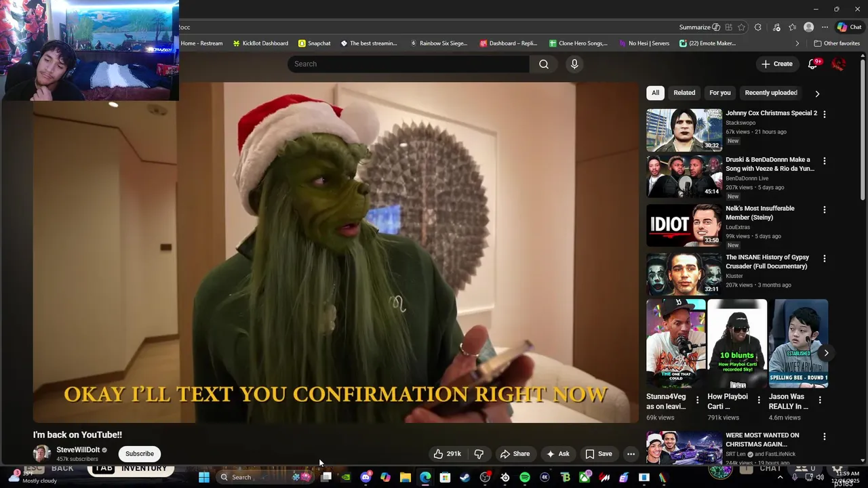Open Clone Hero Songs bookmark
868x488 pixels.
point(578,43)
